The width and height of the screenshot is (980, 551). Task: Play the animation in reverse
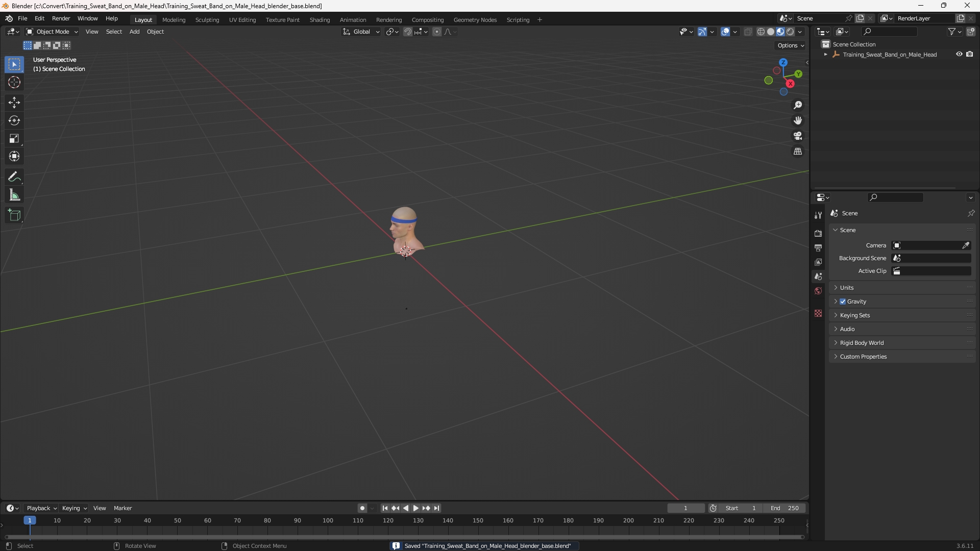click(x=406, y=508)
